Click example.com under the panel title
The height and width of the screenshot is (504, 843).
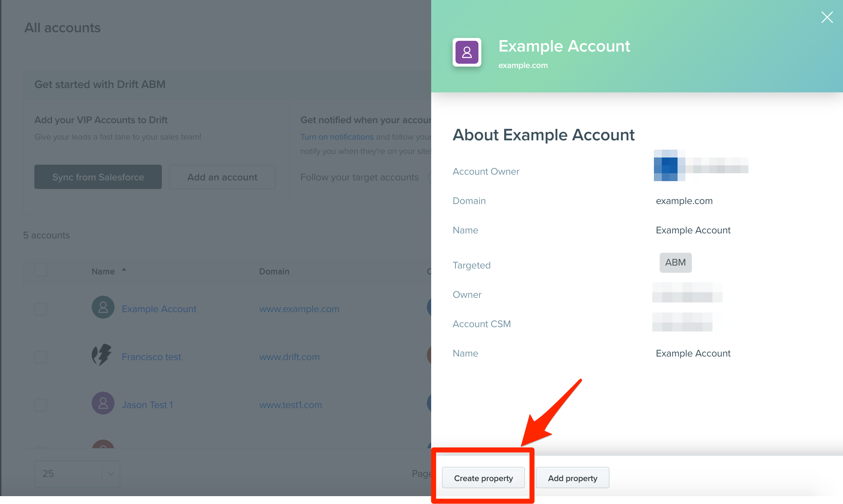(523, 65)
